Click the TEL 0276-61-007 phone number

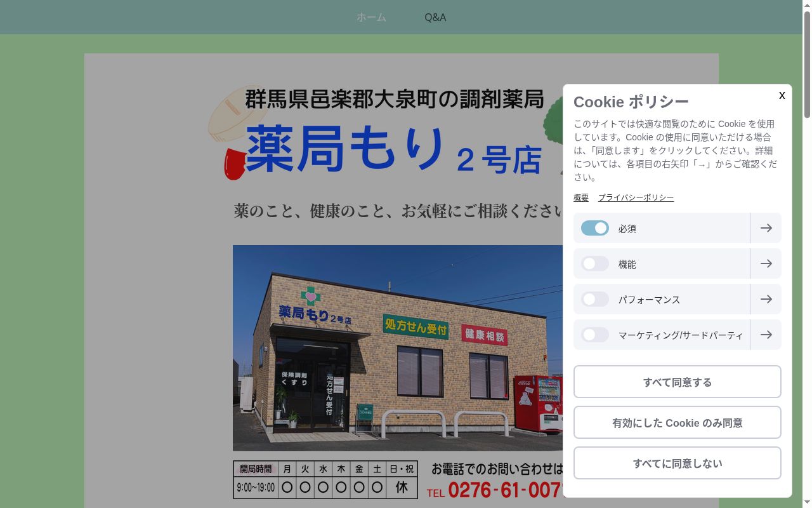[x=495, y=490]
